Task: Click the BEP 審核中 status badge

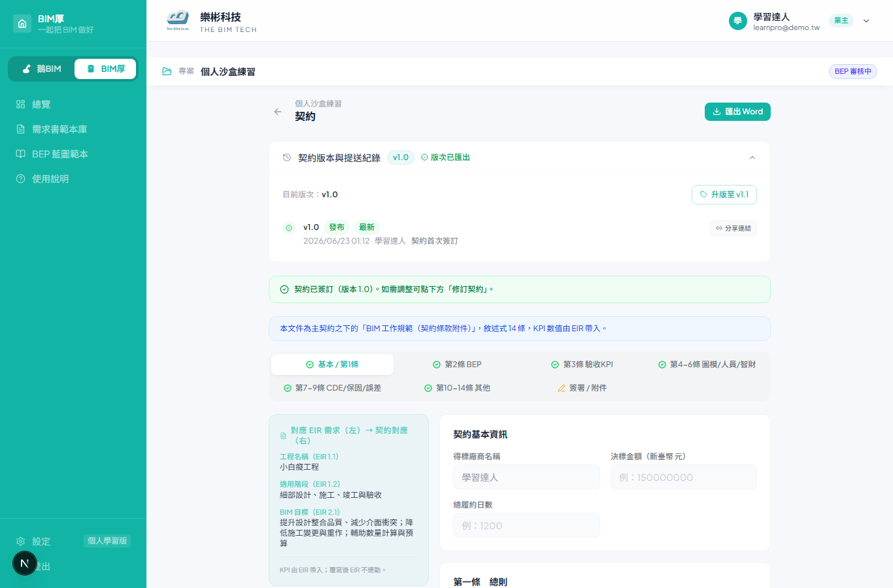Action: click(853, 71)
